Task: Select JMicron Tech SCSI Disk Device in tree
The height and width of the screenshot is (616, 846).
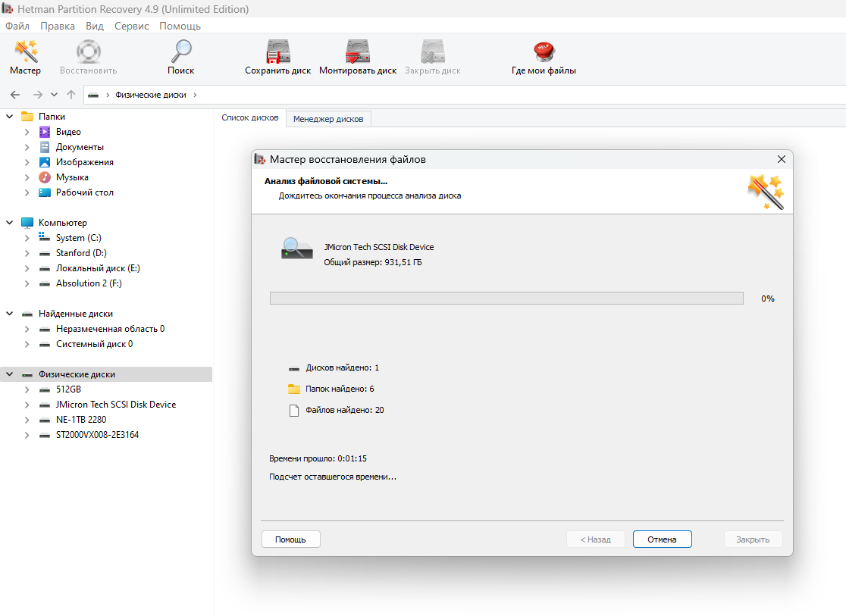Action: coord(116,404)
